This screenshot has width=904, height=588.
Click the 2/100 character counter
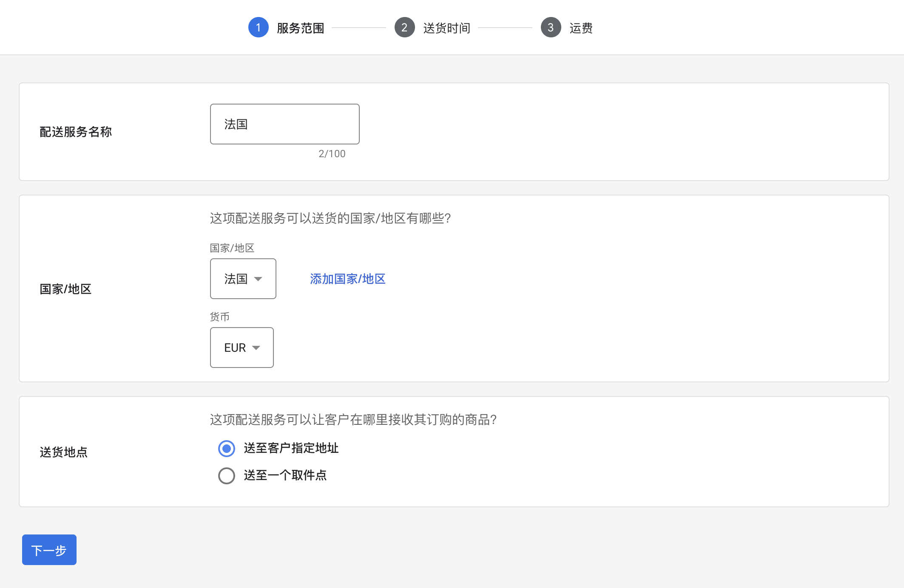[x=333, y=154]
